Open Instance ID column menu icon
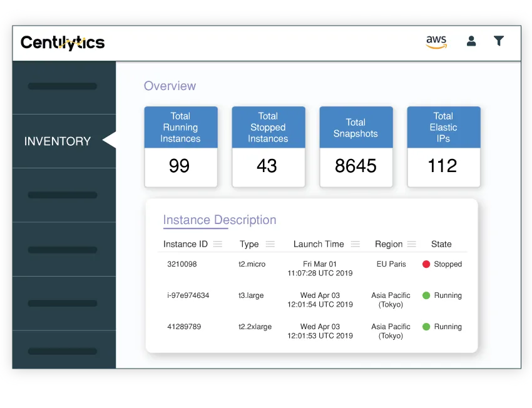 (217, 244)
